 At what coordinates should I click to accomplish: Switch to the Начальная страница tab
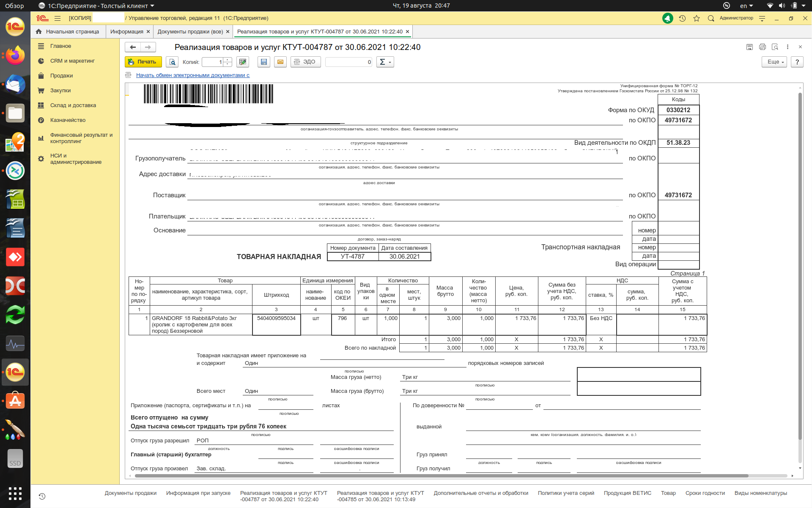tap(68, 32)
